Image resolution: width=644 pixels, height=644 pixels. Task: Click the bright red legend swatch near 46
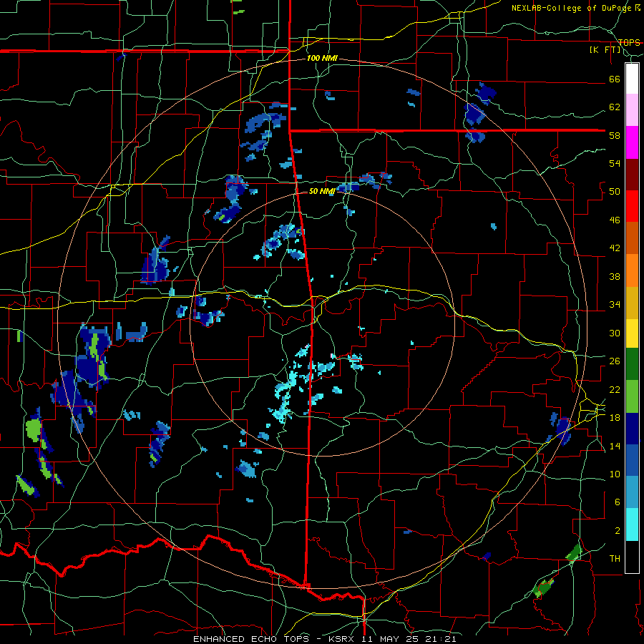coord(632,206)
